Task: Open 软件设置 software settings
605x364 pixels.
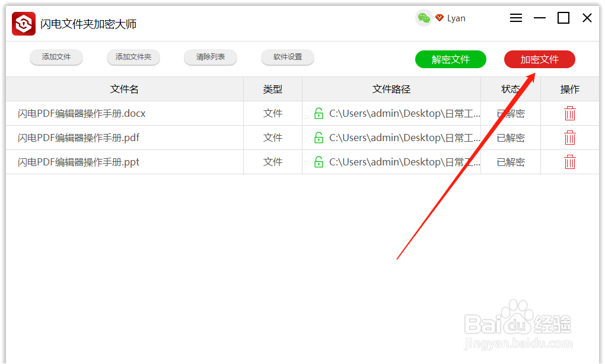Action: pos(287,57)
